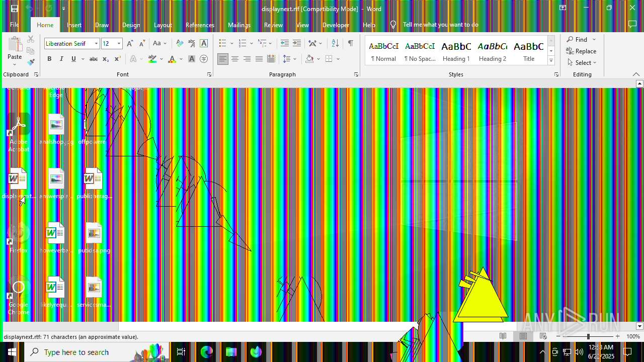The image size is (644, 362).
Task: Switch to the Layout tab
Action: [163, 25]
